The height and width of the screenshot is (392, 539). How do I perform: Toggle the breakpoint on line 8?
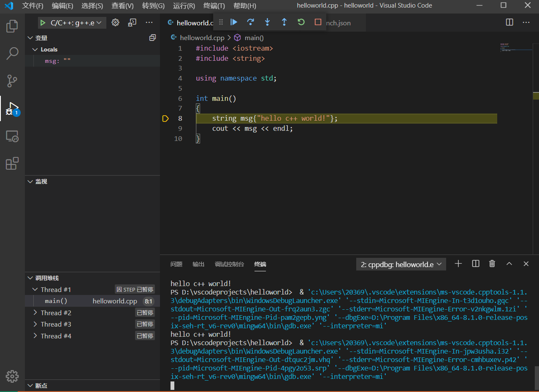[x=165, y=119]
